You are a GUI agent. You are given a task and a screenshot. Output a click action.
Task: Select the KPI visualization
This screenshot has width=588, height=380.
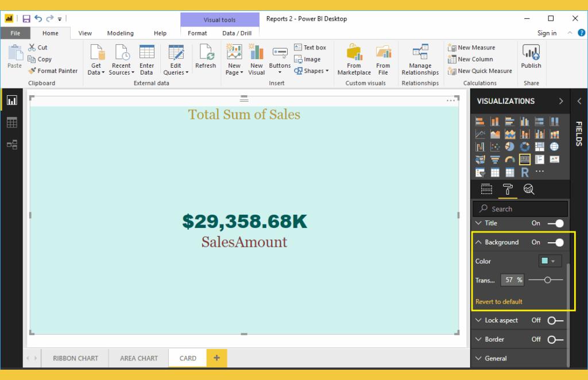554,160
